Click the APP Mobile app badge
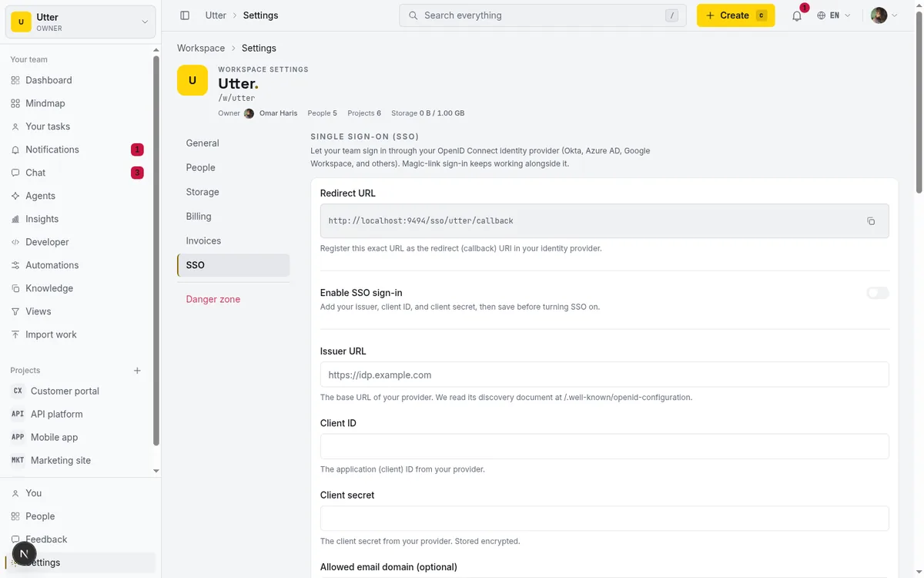The image size is (924, 578). point(18,437)
